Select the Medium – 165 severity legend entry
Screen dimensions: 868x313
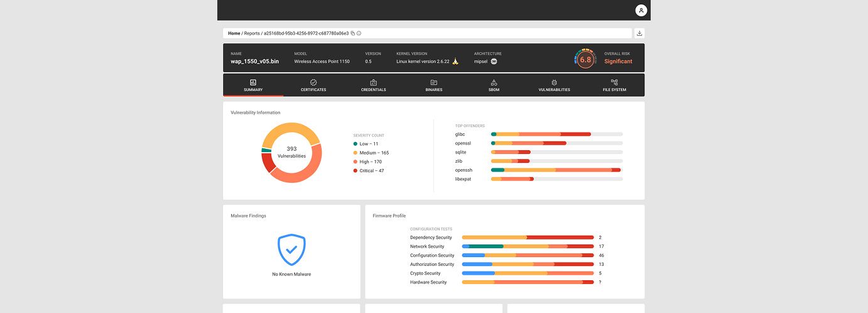[x=371, y=153]
